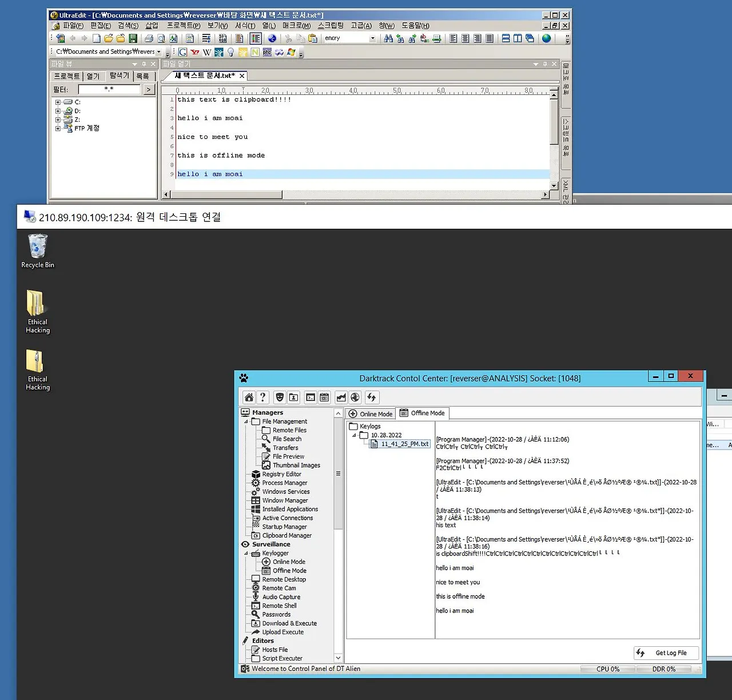Click the contact card icon in Darktrack toolbar
This screenshot has height=700, width=732.
pyautogui.click(x=293, y=397)
